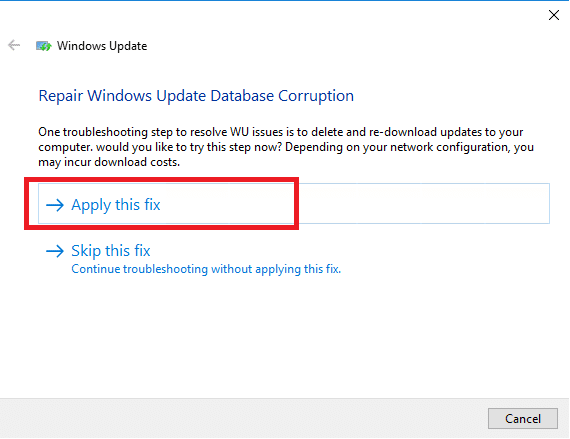Image resolution: width=570 pixels, height=439 pixels.
Task: Click blank white area below Skip option
Action: tap(284, 334)
